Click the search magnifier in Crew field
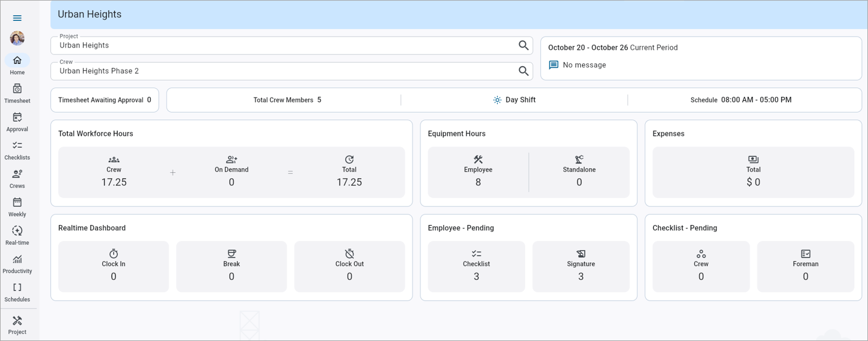868x341 pixels. [524, 70]
